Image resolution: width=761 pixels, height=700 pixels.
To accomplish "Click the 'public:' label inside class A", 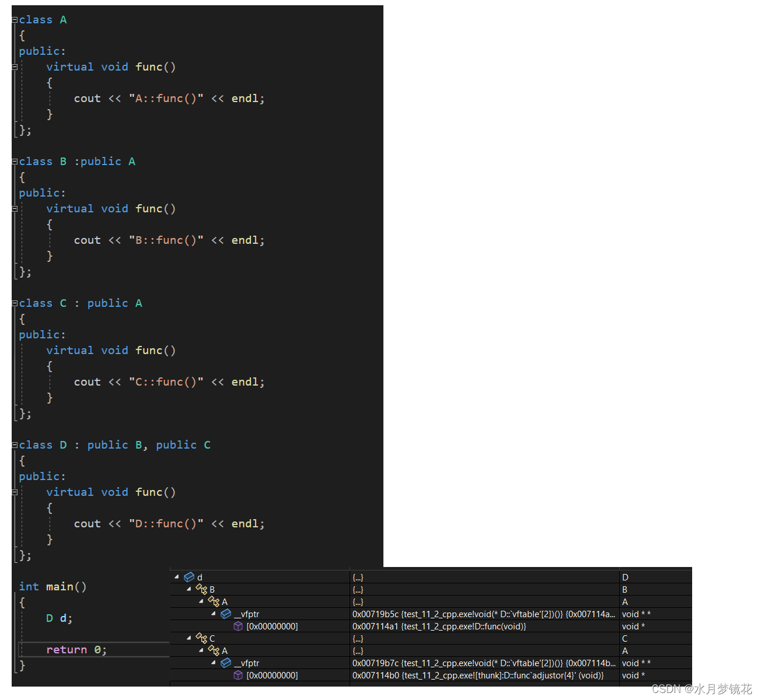I will click(42, 51).
